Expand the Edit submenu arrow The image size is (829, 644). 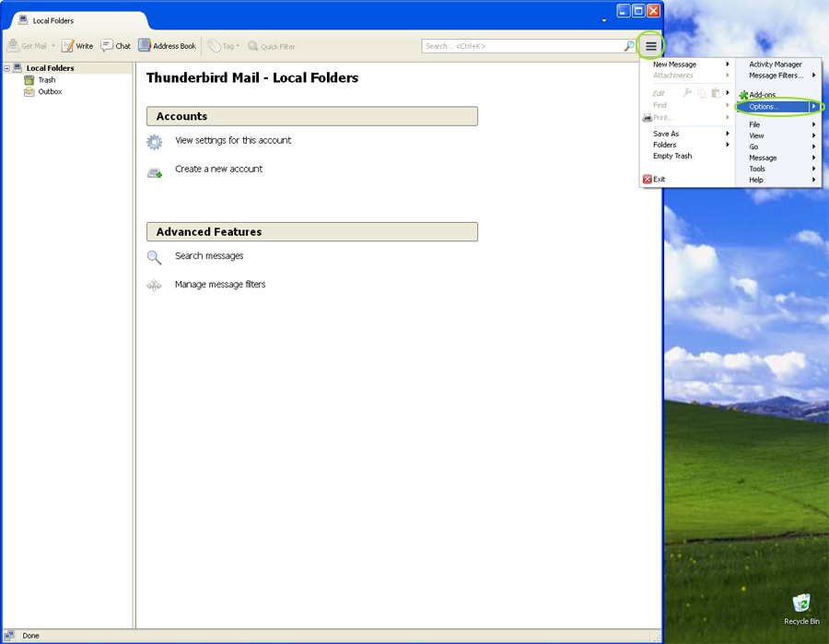coord(728,93)
